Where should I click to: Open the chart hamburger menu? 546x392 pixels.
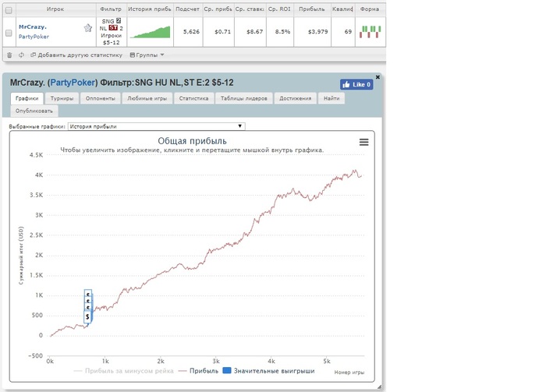[x=364, y=142]
